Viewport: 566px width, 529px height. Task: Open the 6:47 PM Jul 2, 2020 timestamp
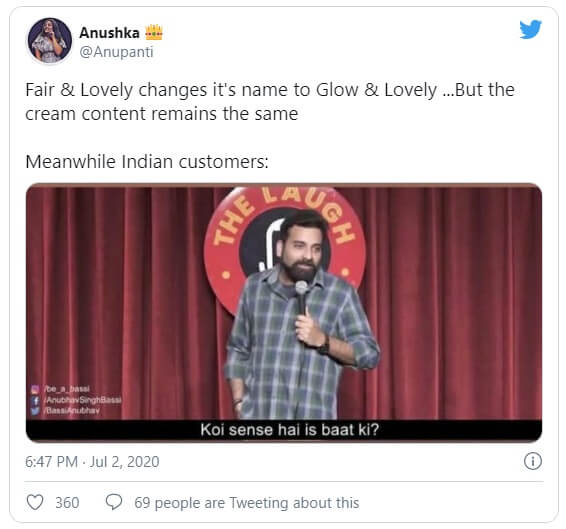92,461
